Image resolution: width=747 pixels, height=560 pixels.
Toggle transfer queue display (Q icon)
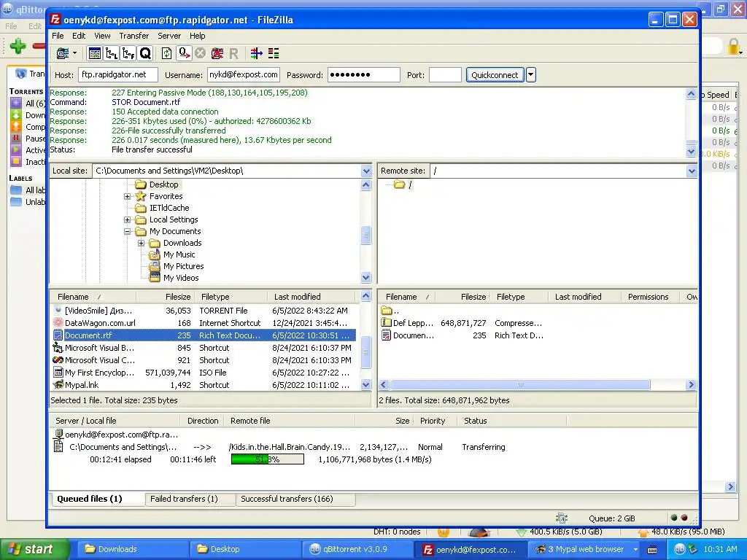145,53
